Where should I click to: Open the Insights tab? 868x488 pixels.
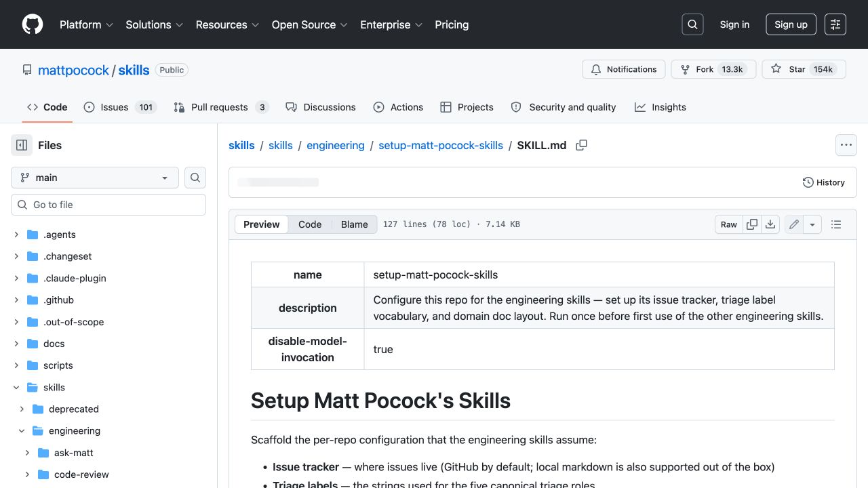(x=660, y=107)
